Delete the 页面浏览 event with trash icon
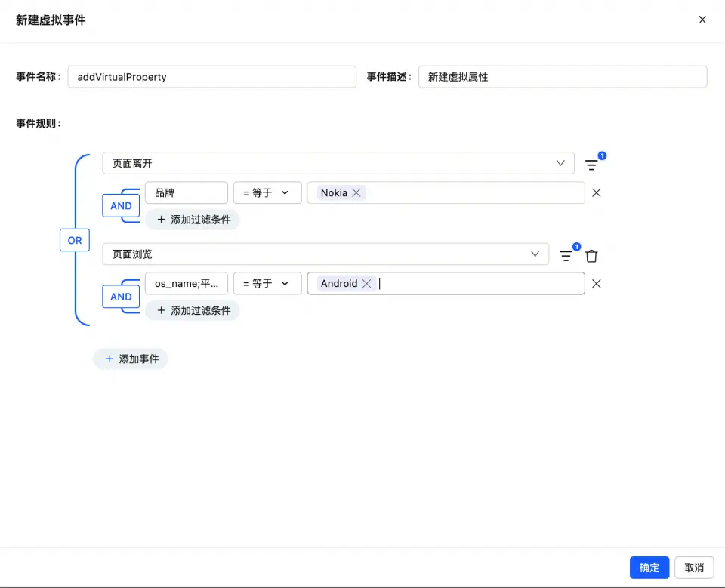The image size is (725, 588). [591, 256]
